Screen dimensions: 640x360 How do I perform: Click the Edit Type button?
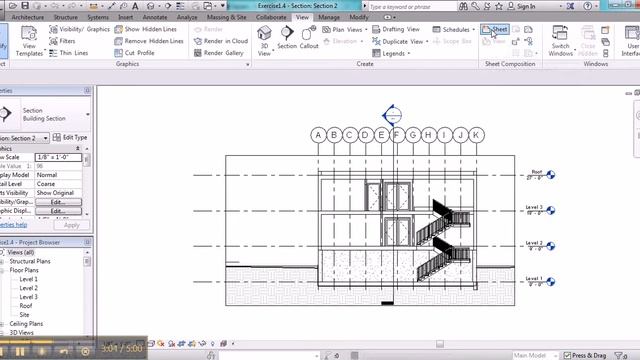point(70,138)
